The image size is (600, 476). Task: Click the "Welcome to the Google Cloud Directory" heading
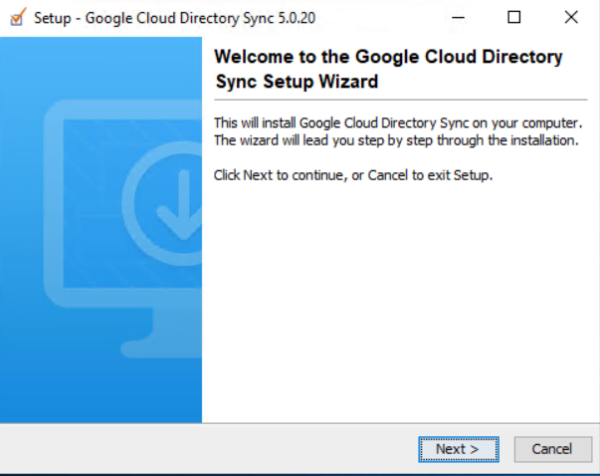click(388, 57)
